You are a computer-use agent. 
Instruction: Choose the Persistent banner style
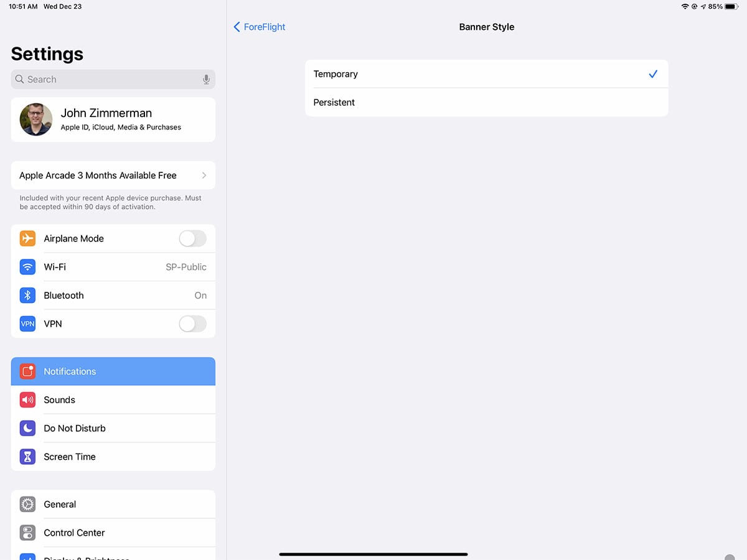[486, 102]
